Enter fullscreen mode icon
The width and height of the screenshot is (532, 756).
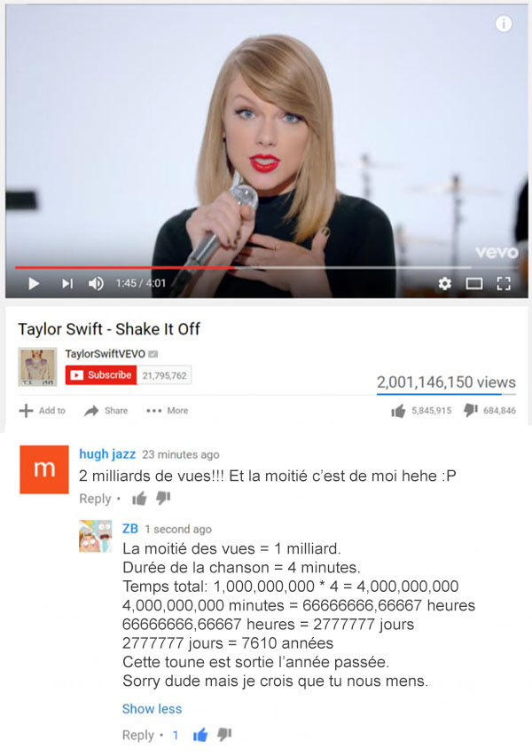click(x=504, y=283)
